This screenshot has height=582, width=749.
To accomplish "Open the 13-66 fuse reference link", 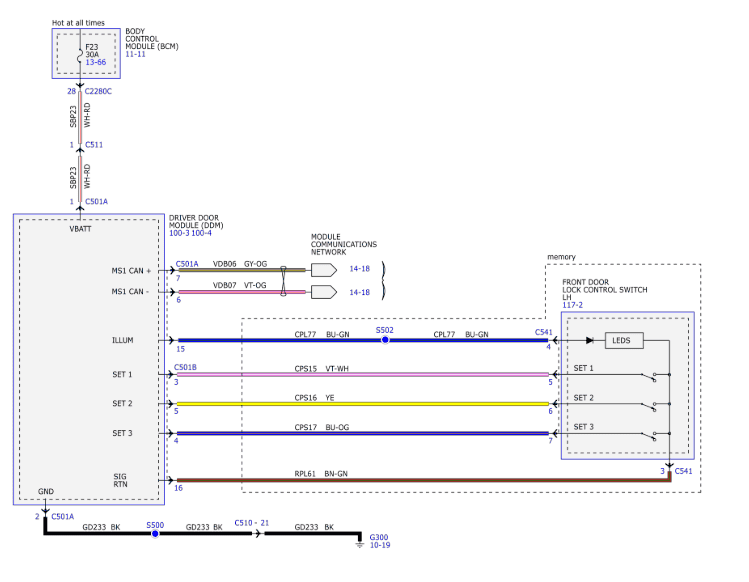I will click(x=97, y=61).
